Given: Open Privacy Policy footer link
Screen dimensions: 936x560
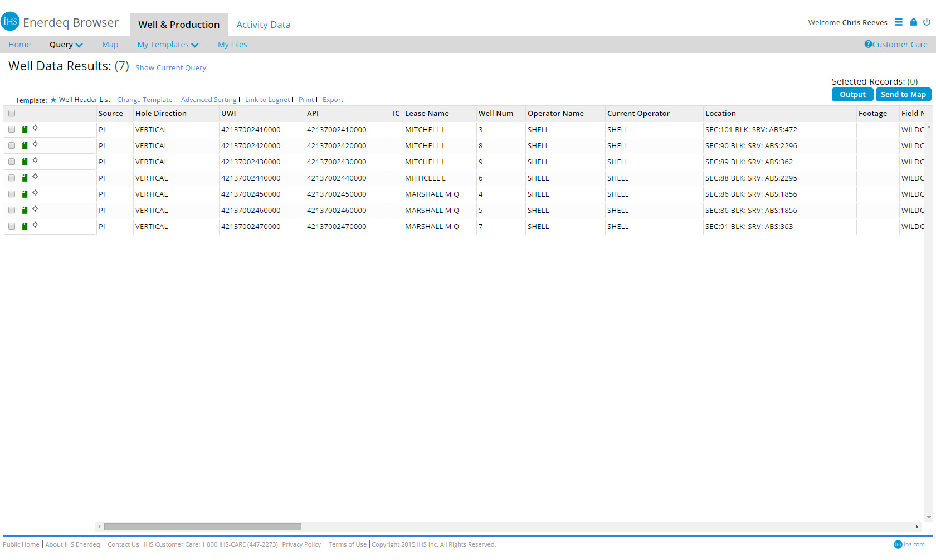Looking at the screenshot, I should pyautogui.click(x=301, y=544).
